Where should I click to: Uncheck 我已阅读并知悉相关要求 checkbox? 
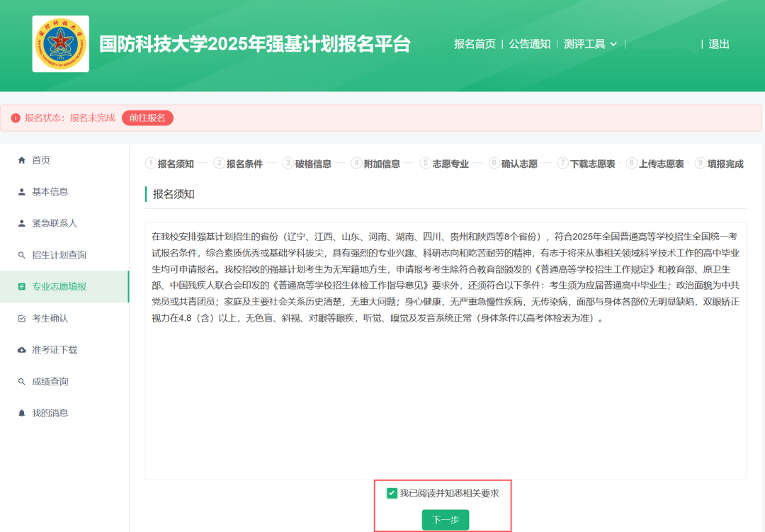coord(392,494)
